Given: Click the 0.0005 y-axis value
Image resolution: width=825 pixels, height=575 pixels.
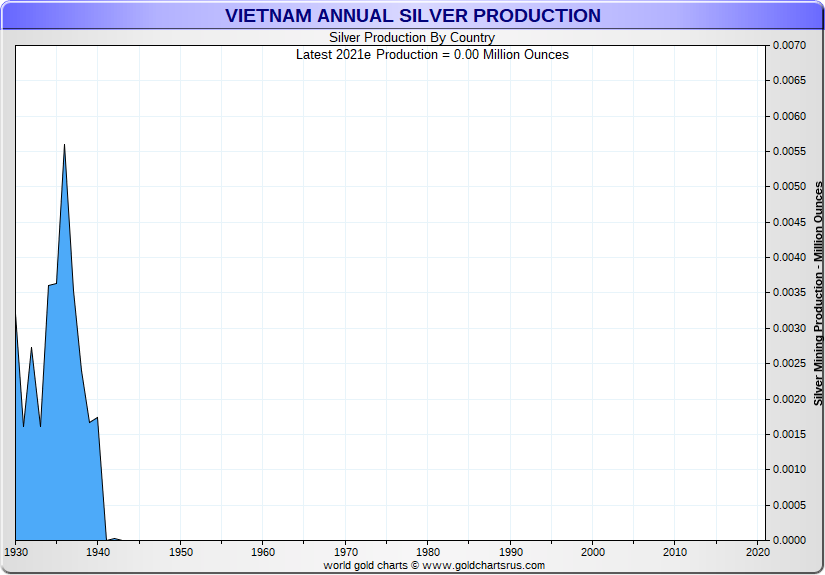Looking at the screenshot, I should click(x=789, y=505).
